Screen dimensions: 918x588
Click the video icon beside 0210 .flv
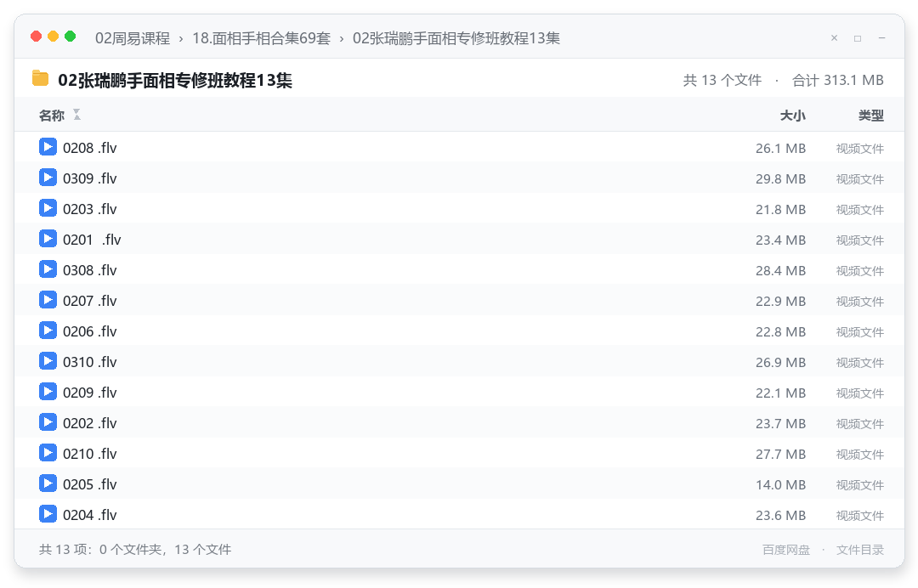click(x=48, y=452)
